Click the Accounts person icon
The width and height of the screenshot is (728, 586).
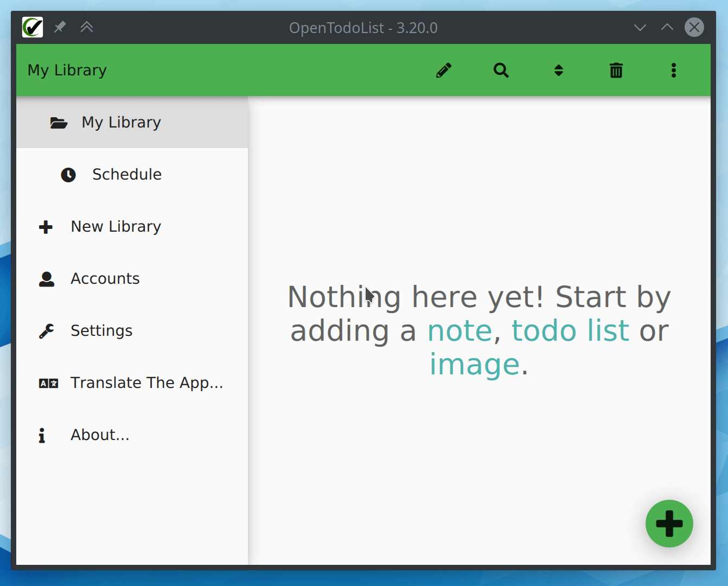47,279
